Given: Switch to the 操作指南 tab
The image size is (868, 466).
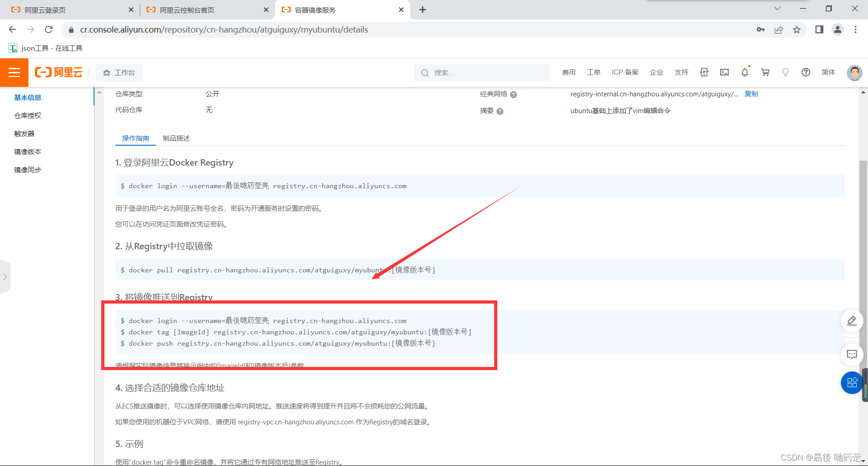Looking at the screenshot, I should click(x=136, y=138).
